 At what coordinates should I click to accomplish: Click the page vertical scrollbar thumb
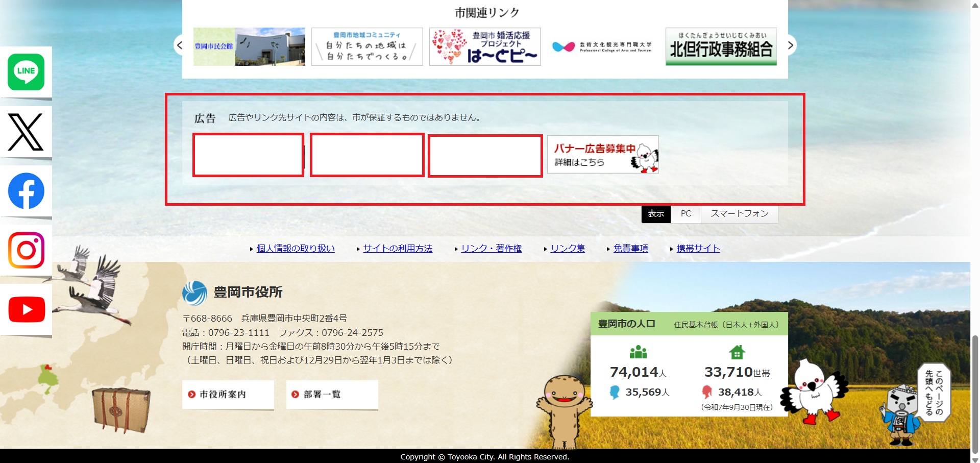coord(975,393)
